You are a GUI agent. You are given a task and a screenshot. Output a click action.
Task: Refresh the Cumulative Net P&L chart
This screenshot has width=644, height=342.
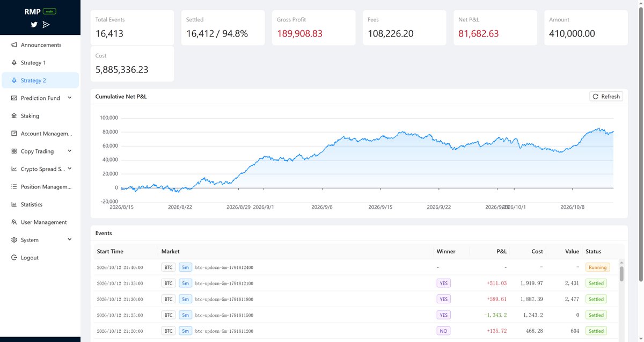(606, 97)
